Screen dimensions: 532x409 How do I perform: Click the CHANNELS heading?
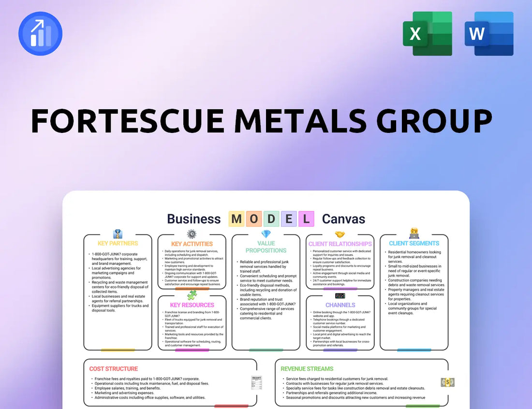pyautogui.click(x=340, y=305)
